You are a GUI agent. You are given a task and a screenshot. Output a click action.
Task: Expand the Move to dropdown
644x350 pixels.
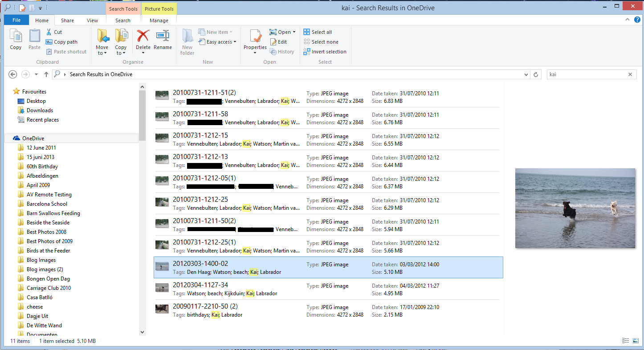pos(102,53)
